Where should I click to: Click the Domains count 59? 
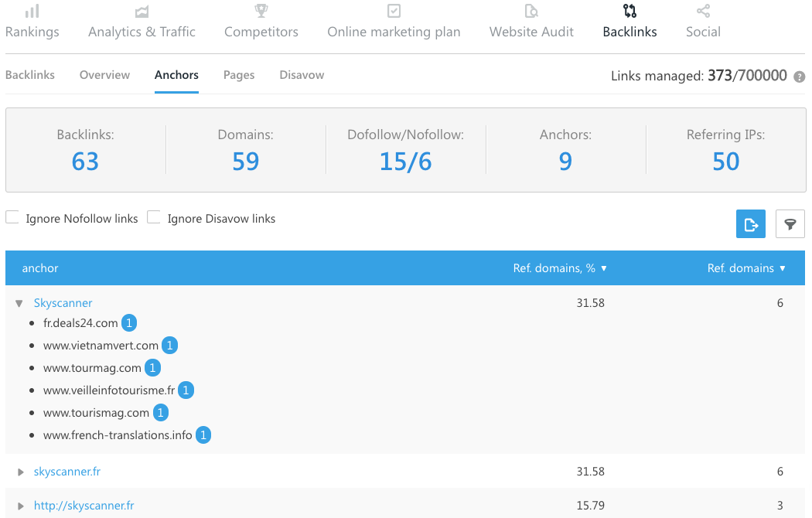click(245, 162)
